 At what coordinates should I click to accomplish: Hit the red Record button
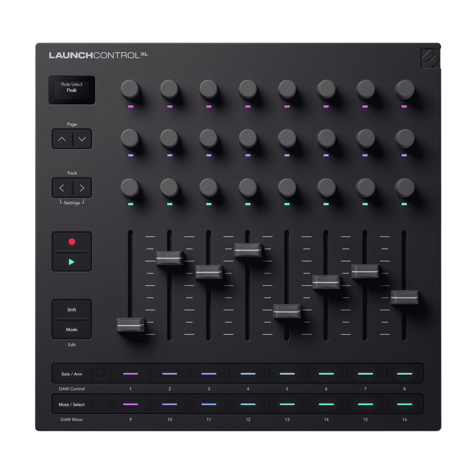tap(71, 242)
